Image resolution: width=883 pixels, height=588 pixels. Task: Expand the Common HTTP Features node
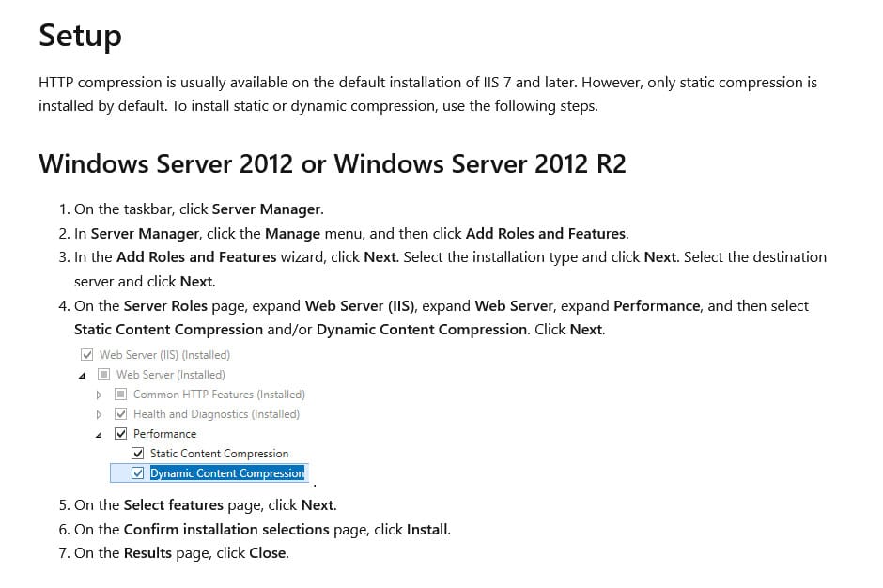pos(100,395)
